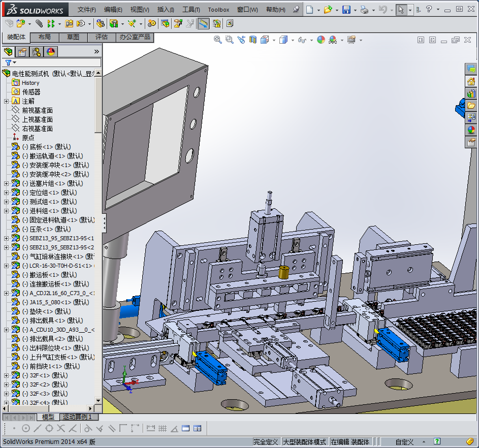
Task: Open the 工具(T) menu
Action: click(191, 10)
